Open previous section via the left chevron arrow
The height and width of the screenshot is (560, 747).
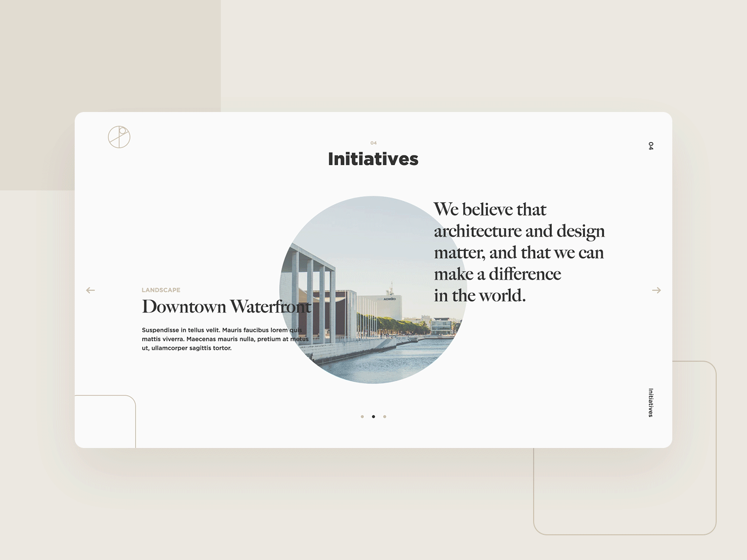click(x=90, y=290)
